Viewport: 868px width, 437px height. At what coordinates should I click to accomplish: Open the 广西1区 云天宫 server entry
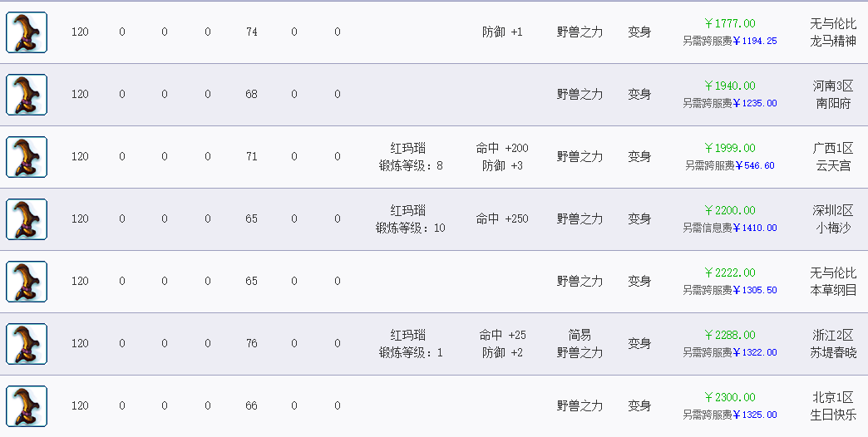(x=833, y=157)
